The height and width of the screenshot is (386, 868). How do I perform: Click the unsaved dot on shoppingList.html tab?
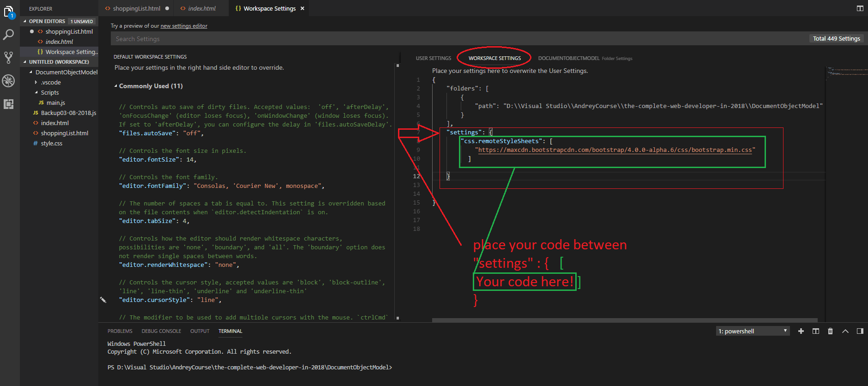coord(167,8)
